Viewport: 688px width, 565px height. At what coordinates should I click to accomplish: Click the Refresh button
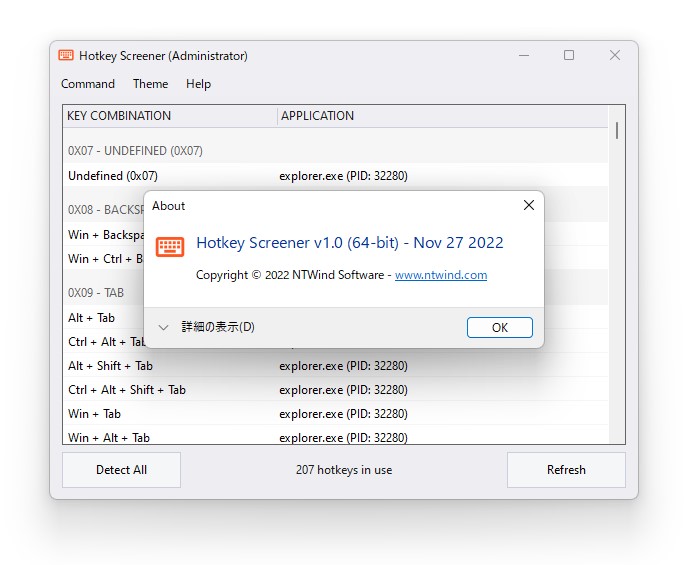566,470
